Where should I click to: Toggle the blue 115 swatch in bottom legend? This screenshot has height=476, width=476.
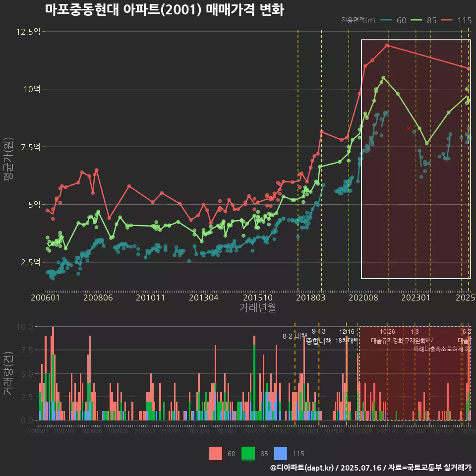[x=281, y=454]
